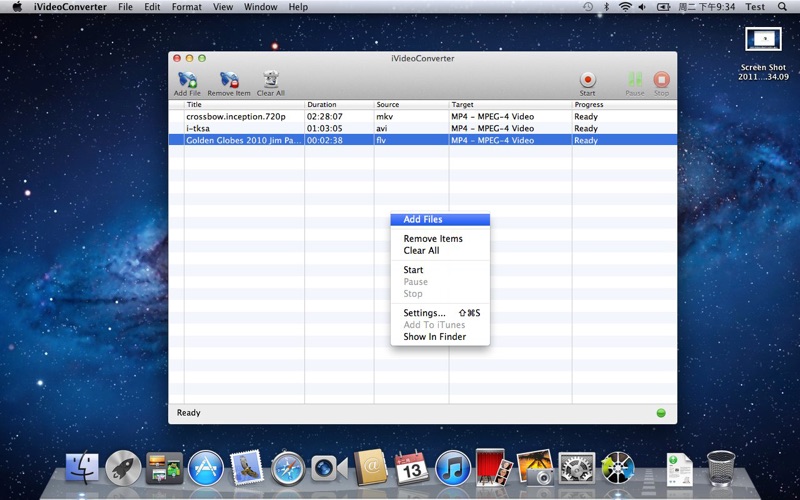Image resolution: width=800 pixels, height=500 pixels.
Task: Open FaceTime camera icon in Dock
Action: tap(329, 468)
